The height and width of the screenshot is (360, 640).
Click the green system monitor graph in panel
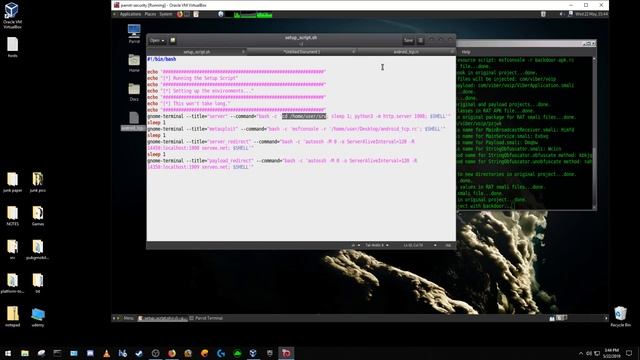pos(253,15)
